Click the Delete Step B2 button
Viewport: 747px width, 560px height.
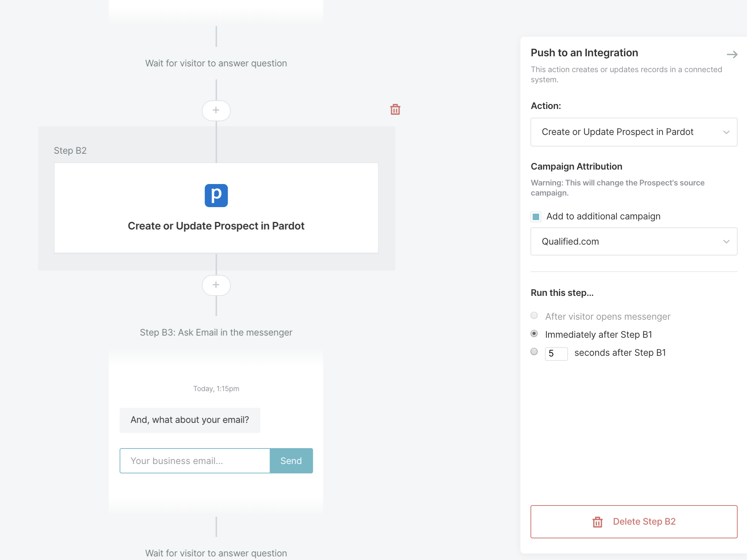pyautogui.click(x=634, y=522)
